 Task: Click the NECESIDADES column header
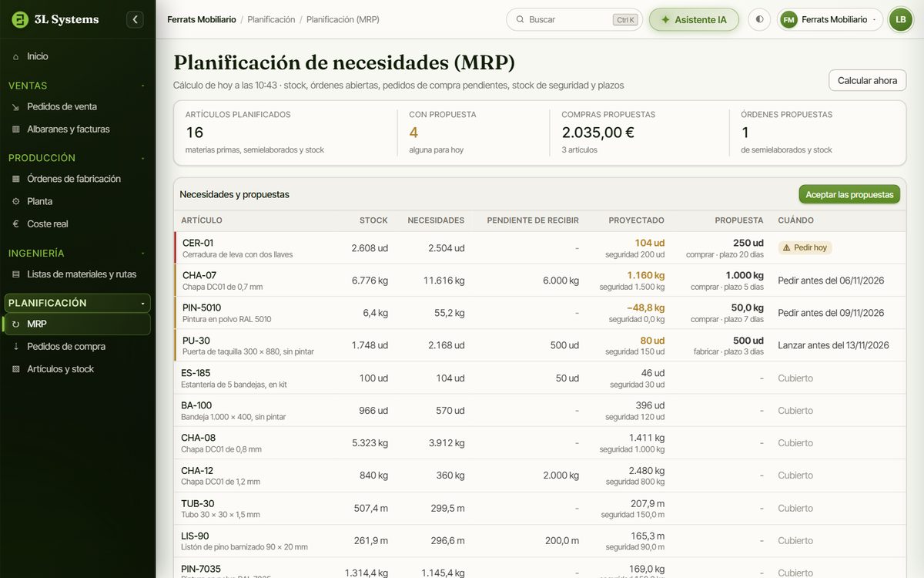click(436, 220)
